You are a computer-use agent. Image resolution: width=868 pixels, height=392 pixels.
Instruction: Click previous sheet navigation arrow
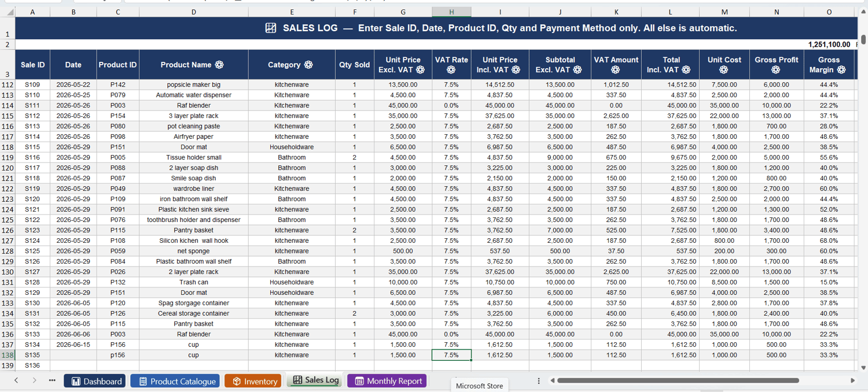pos(16,380)
